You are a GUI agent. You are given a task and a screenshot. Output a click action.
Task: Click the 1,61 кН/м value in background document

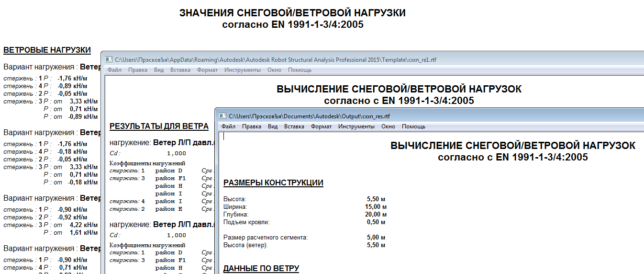click(84, 233)
